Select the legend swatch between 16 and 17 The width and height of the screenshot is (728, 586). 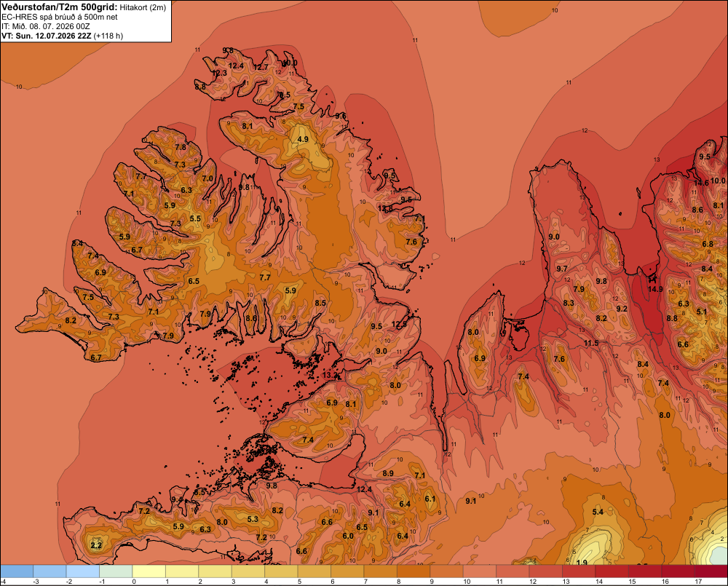click(x=678, y=571)
